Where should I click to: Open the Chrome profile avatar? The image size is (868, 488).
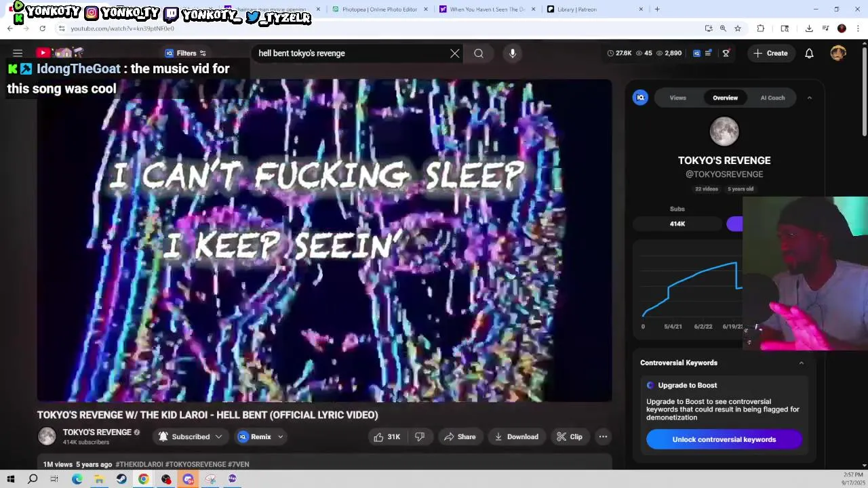[x=842, y=28]
